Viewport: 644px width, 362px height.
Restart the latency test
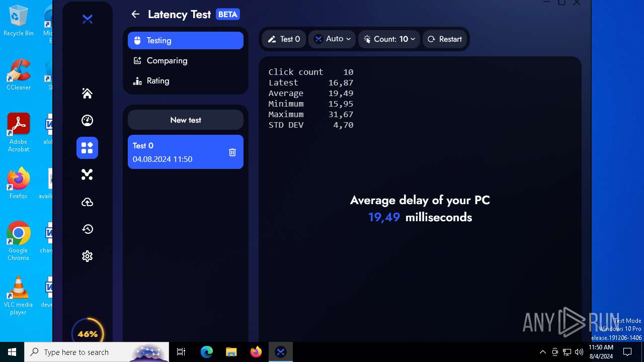[x=445, y=39]
